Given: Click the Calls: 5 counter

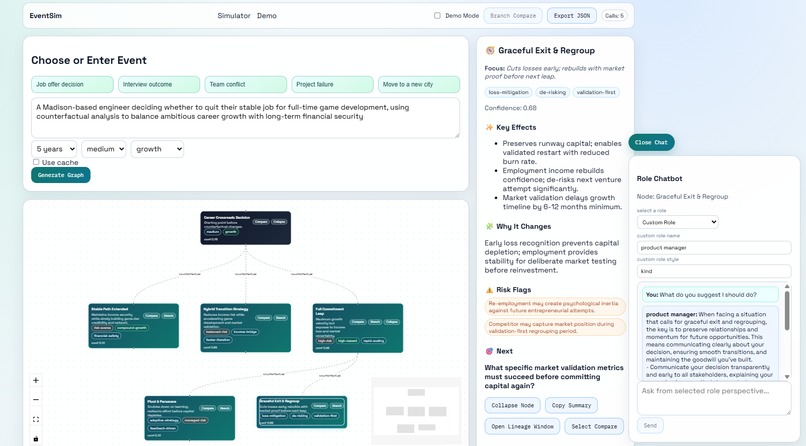Looking at the screenshot, I should point(614,16).
